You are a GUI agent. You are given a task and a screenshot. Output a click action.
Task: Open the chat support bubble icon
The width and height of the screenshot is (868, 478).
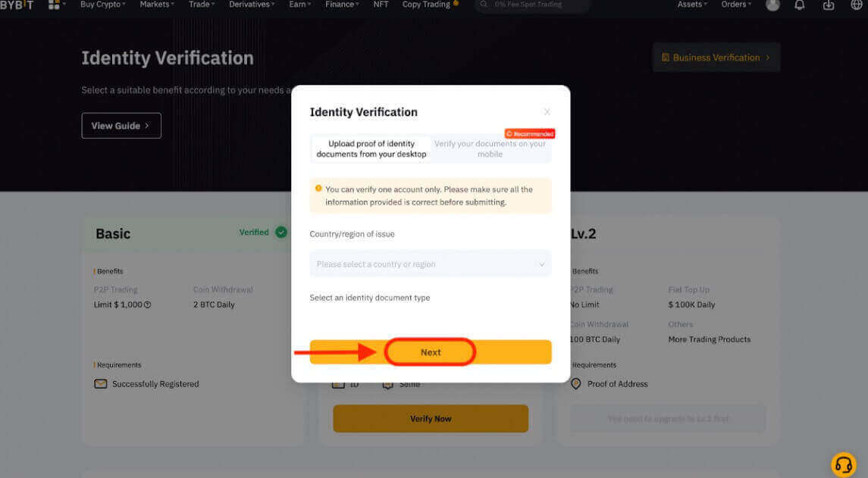click(x=844, y=464)
